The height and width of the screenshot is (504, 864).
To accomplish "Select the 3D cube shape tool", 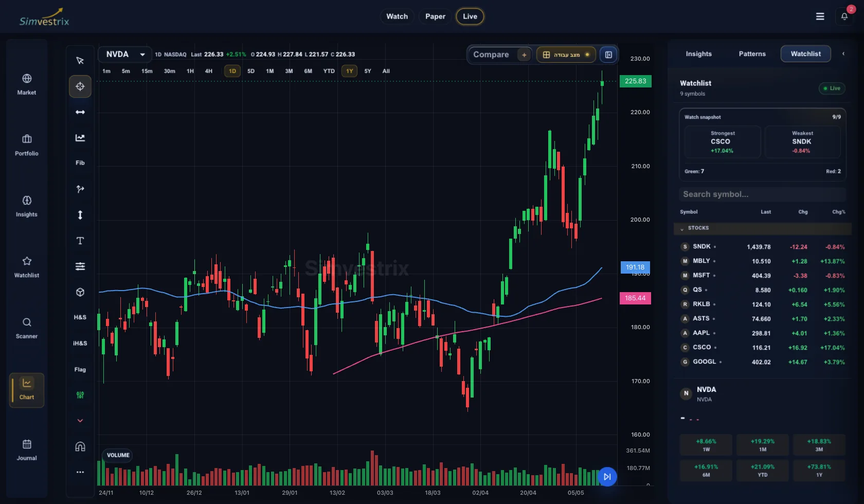I will point(80,292).
